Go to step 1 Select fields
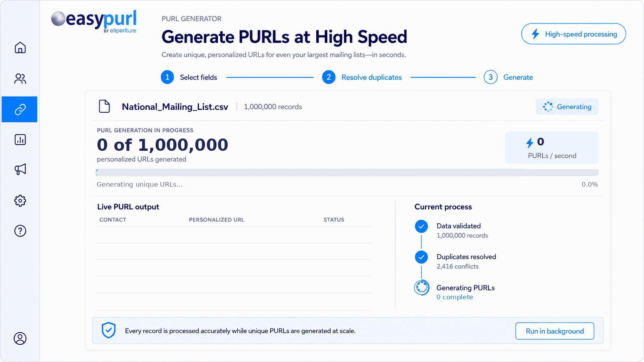This screenshot has width=644, height=362. 189,77
